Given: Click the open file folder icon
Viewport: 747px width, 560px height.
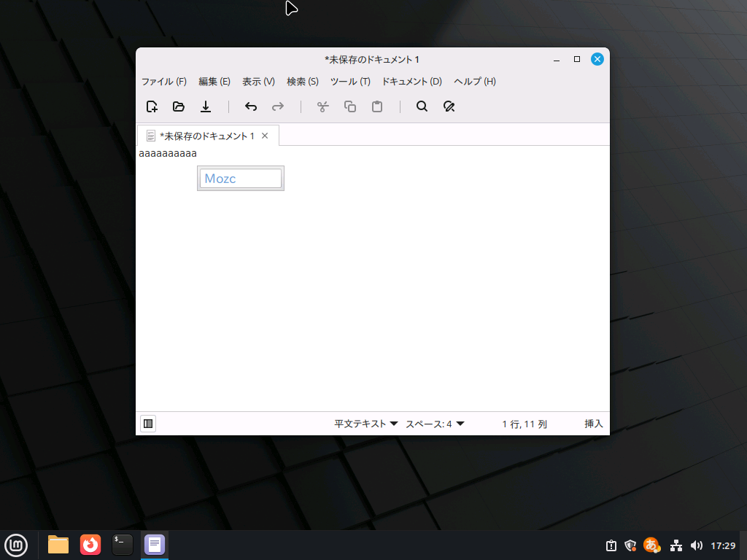Looking at the screenshot, I should (x=179, y=106).
